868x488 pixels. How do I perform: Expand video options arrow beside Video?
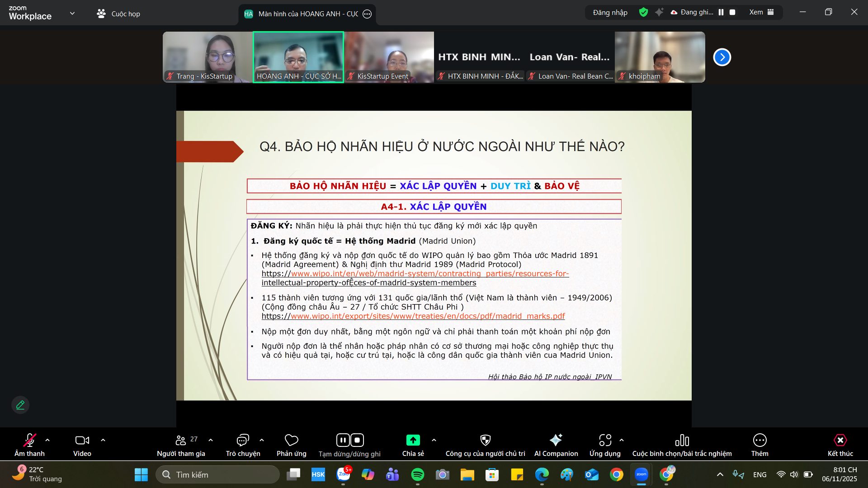103,440
